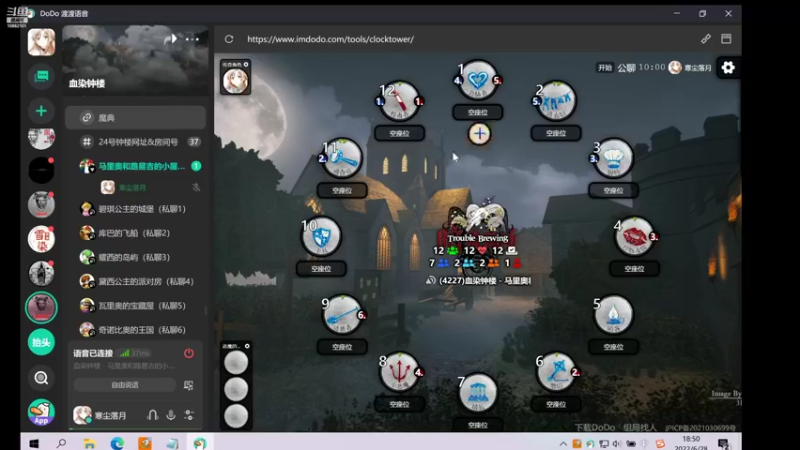
Task: Open seat 12 red vial role token
Action: point(399,101)
